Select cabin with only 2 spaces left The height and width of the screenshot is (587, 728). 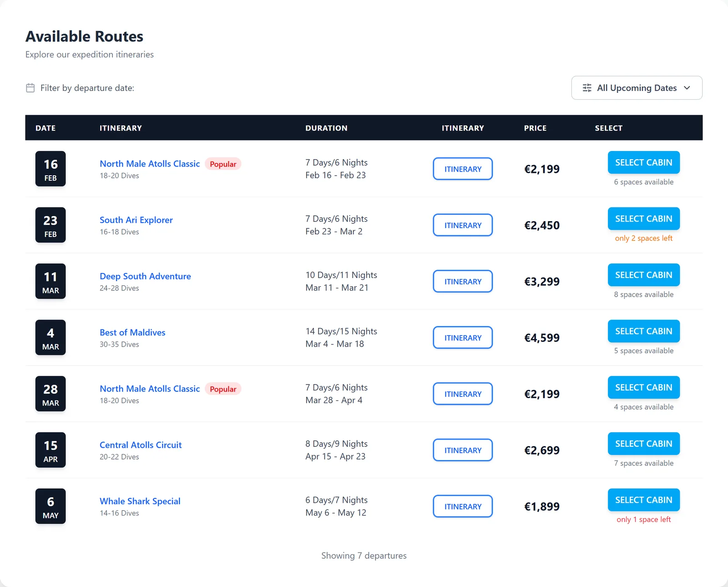point(644,219)
